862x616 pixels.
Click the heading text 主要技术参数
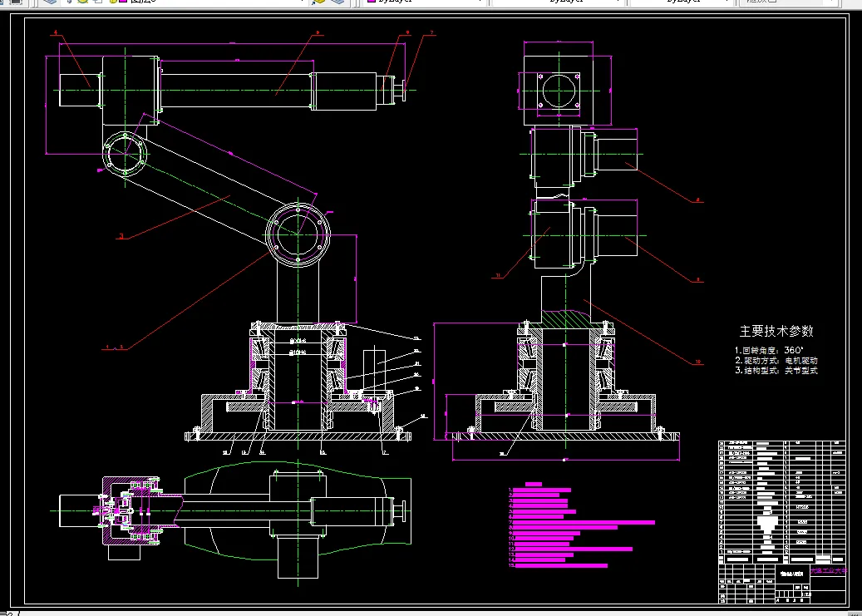(x=776, y=331)
